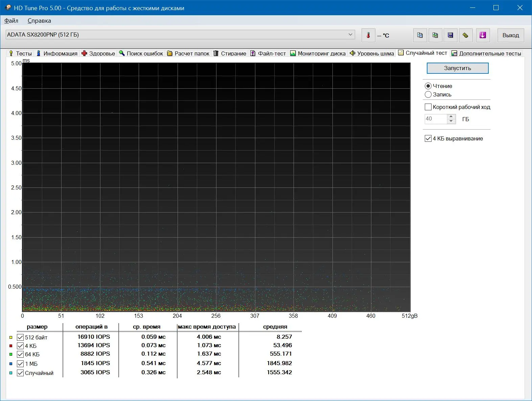Open the Файл-тест tab
Screen dimensions: 532x401
(268, 53)
